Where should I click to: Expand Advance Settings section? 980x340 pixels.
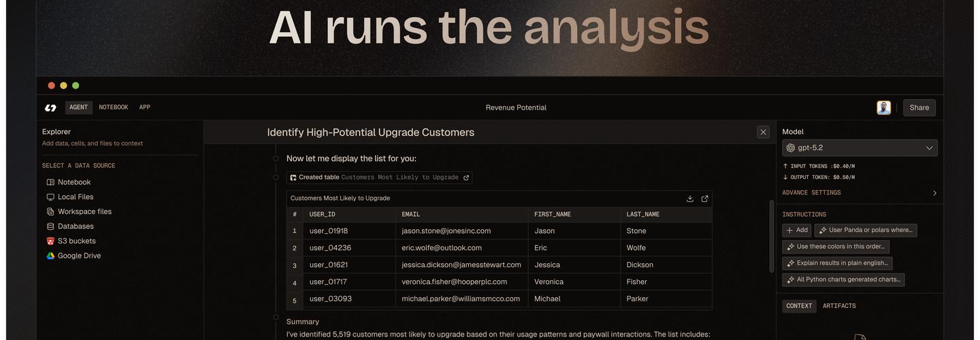860,193
